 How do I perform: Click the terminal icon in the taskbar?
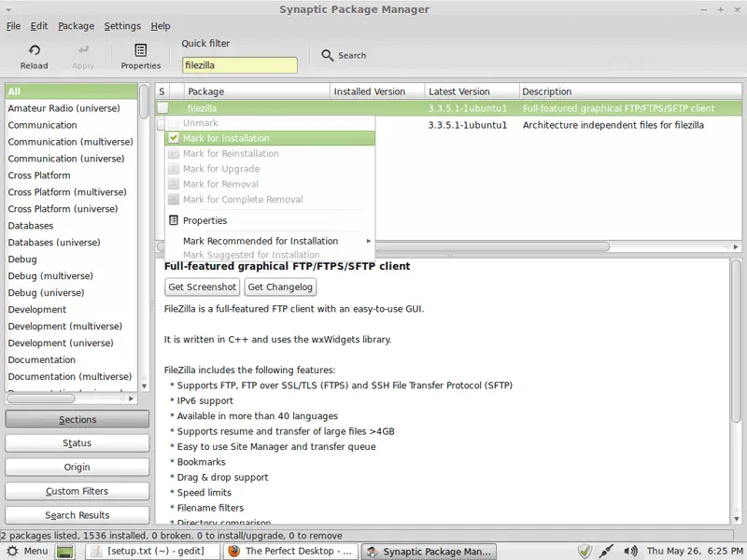65,552
